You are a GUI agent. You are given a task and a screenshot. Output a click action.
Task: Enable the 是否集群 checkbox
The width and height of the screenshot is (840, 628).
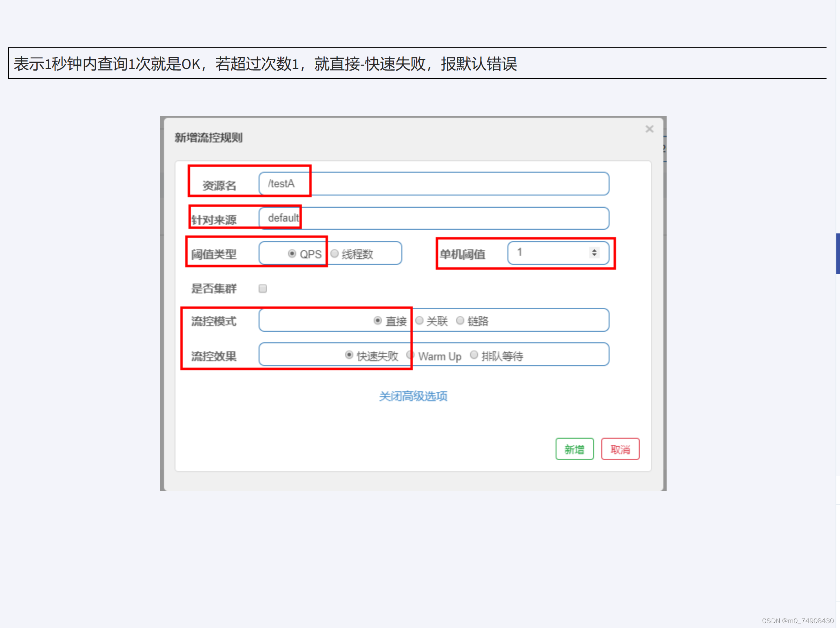(x=263, y=288)
